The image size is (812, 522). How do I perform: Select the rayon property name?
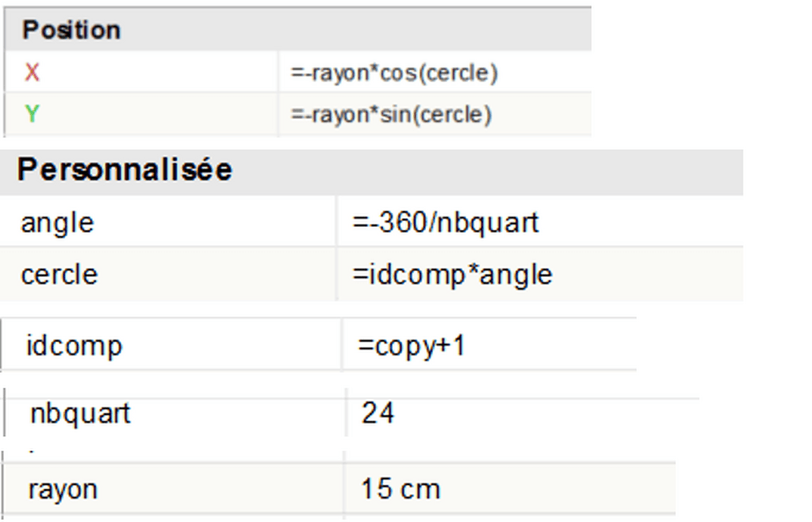coord(63,489)
